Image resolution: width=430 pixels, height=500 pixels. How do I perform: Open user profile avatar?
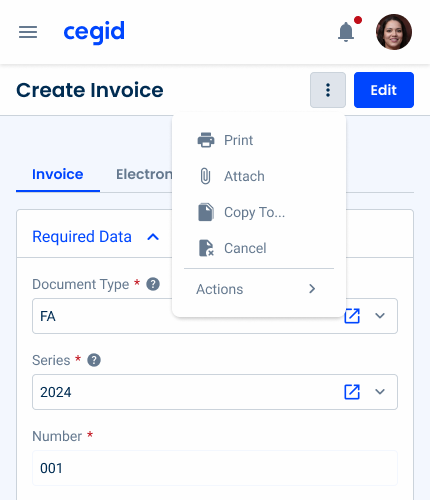pos(394,32)
